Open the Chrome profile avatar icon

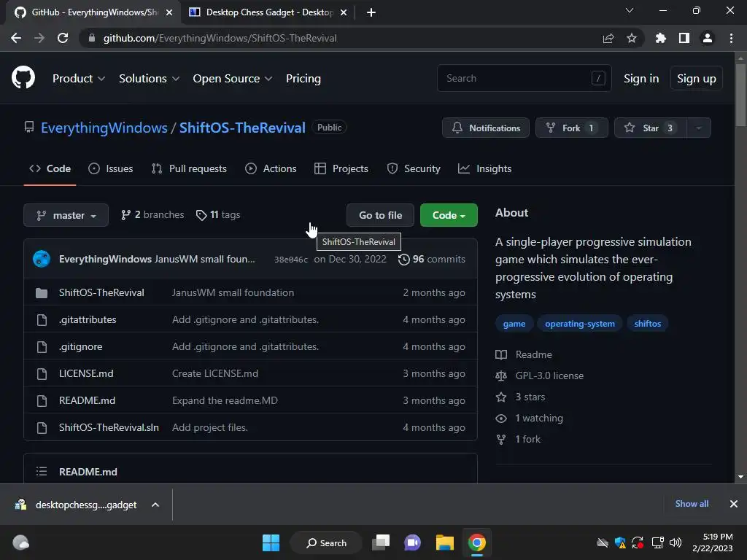coord(708,38)
